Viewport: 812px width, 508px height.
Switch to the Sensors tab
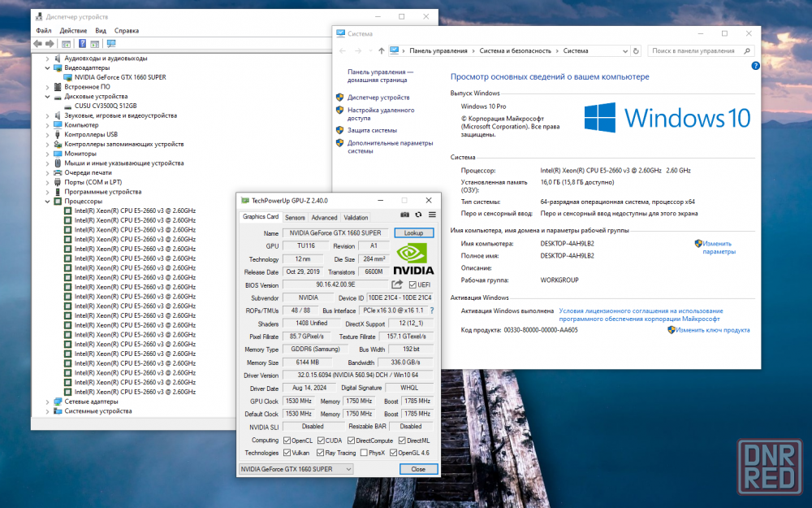coord(295,217)
